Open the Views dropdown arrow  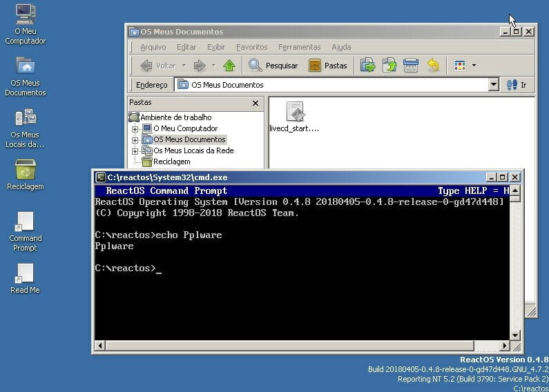(474, 65)
